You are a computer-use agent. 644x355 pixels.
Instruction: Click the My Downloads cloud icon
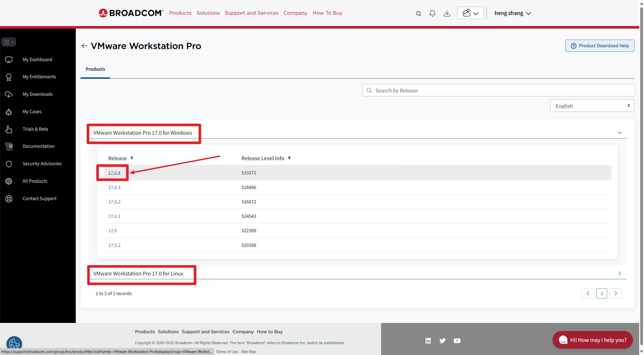pyautogui.click(x=9, y=94)
